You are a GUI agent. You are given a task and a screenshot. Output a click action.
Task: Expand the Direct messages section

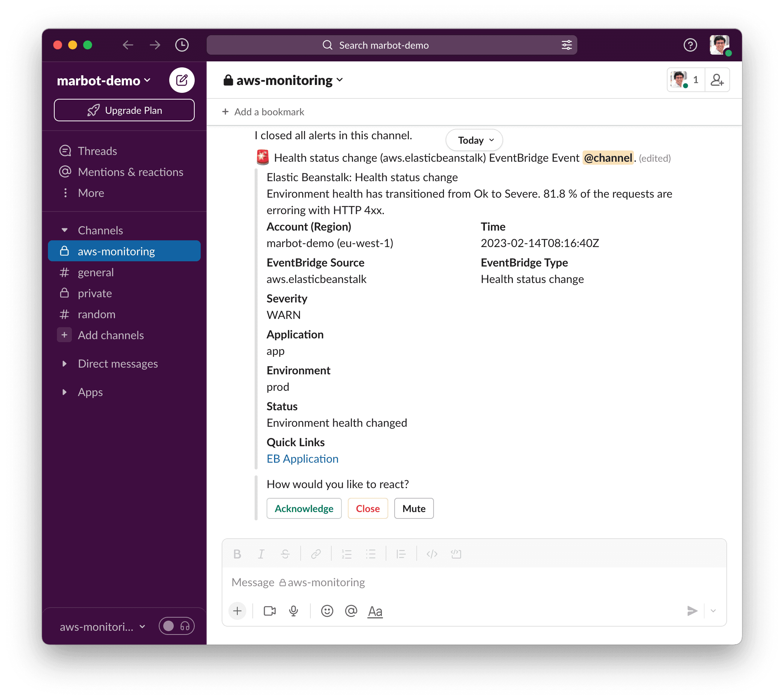pos(65,363)
